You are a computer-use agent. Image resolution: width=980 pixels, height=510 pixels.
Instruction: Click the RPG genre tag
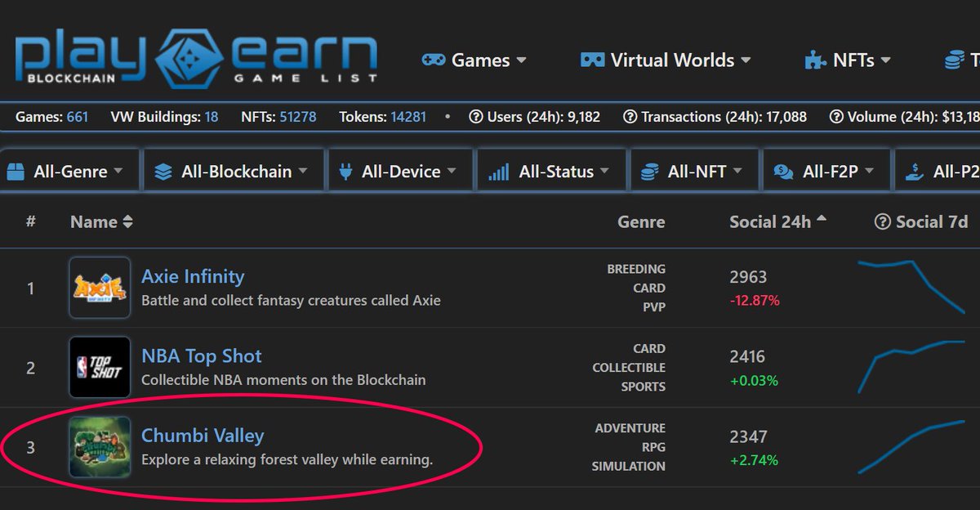tap(655, 447)
